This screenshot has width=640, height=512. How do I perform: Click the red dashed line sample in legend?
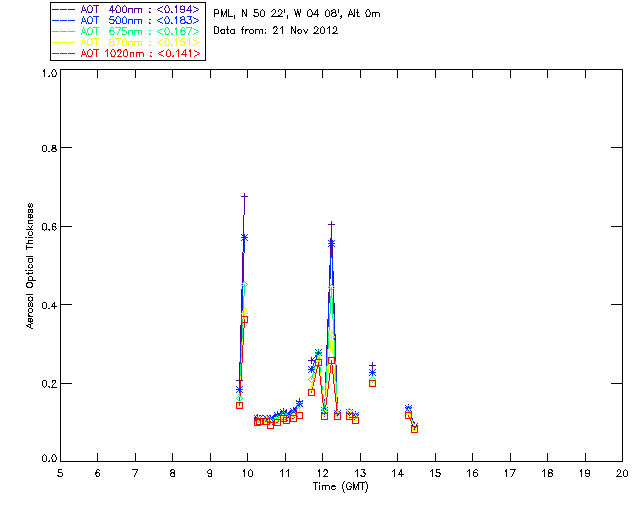click(64, 53)
